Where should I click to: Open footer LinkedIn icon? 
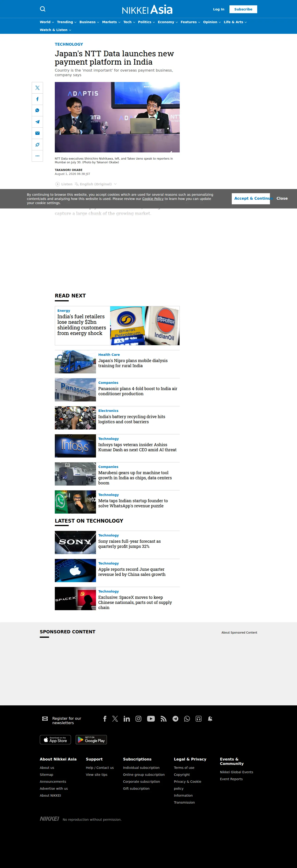tap(127, 719)
